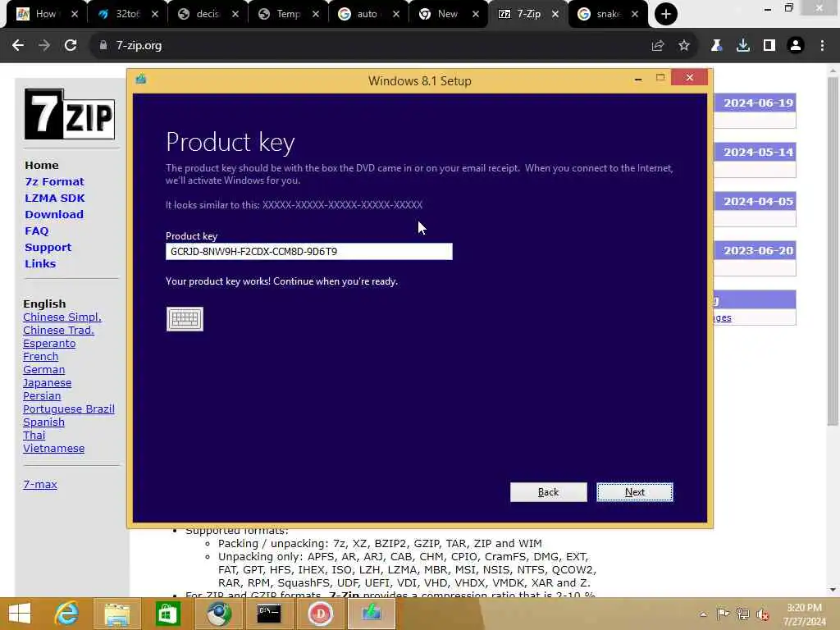Open the browser downloads icon
This screenshot has height=630, width=840.
click(x=743, y=46)
